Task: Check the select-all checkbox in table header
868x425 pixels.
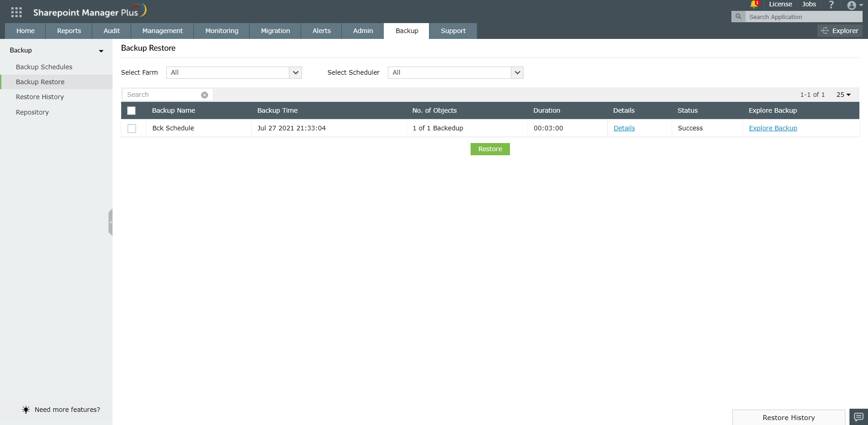Action: pyautogui.click(x=131, y=110)
